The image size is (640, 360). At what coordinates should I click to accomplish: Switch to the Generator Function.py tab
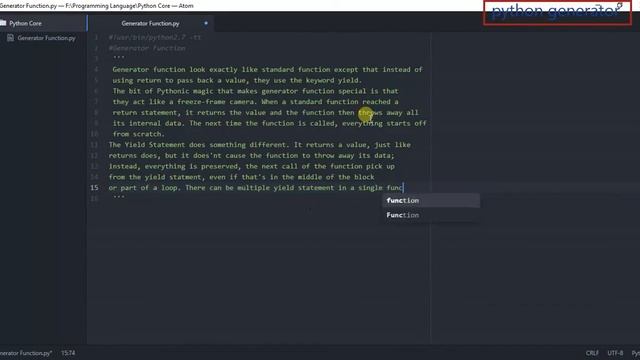click(150, 23)
